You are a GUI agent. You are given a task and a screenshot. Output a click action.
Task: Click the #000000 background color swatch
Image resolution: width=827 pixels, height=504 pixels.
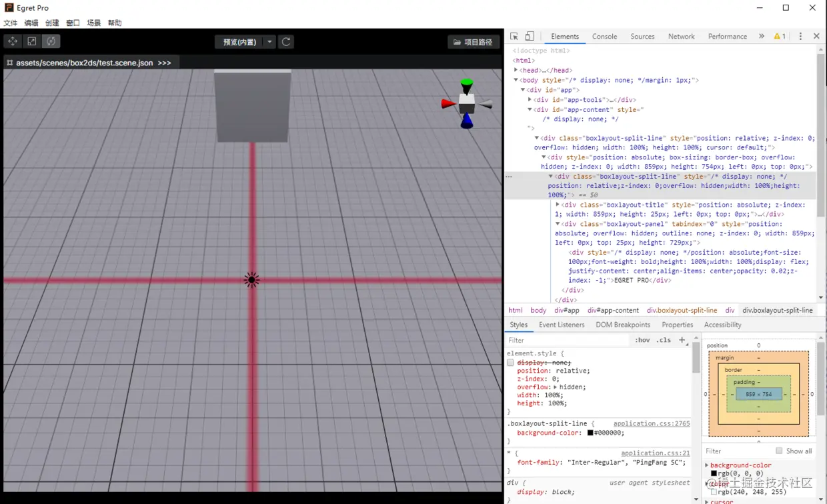(x=590, y=433)
